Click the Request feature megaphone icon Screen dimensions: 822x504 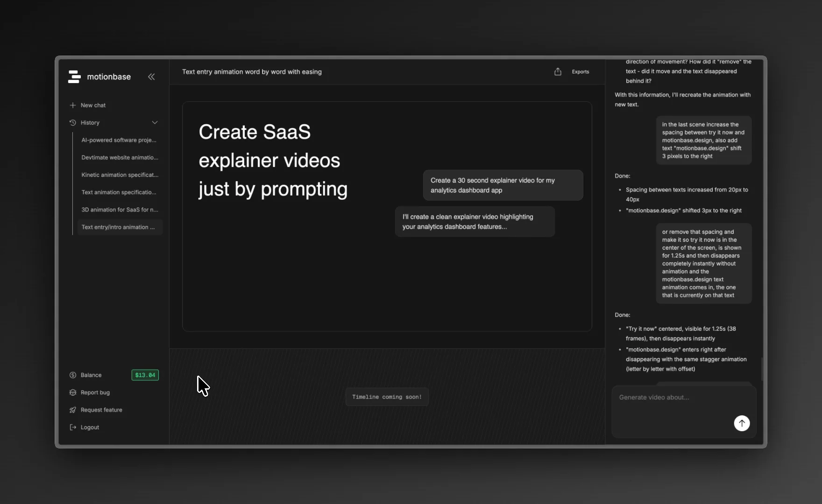click(x=73, y=410)
